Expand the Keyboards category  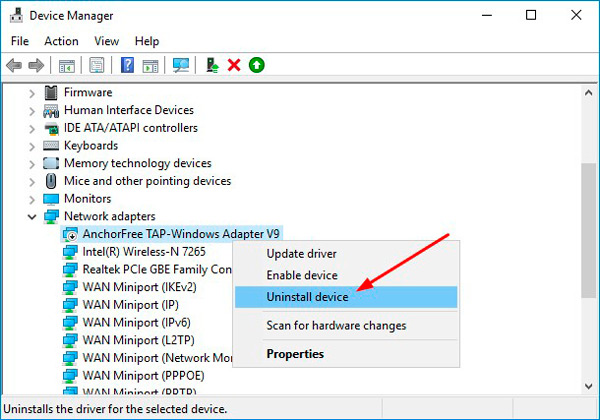tap(32, 146)
